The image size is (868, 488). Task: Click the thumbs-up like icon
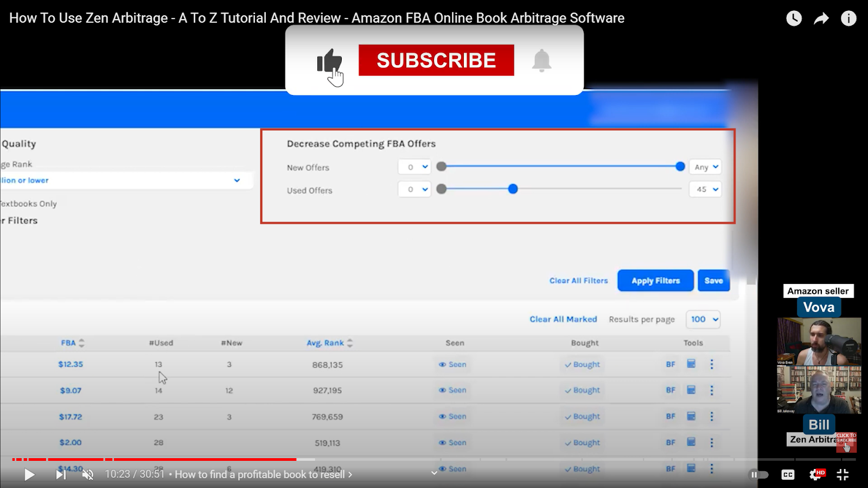(329, 61)
